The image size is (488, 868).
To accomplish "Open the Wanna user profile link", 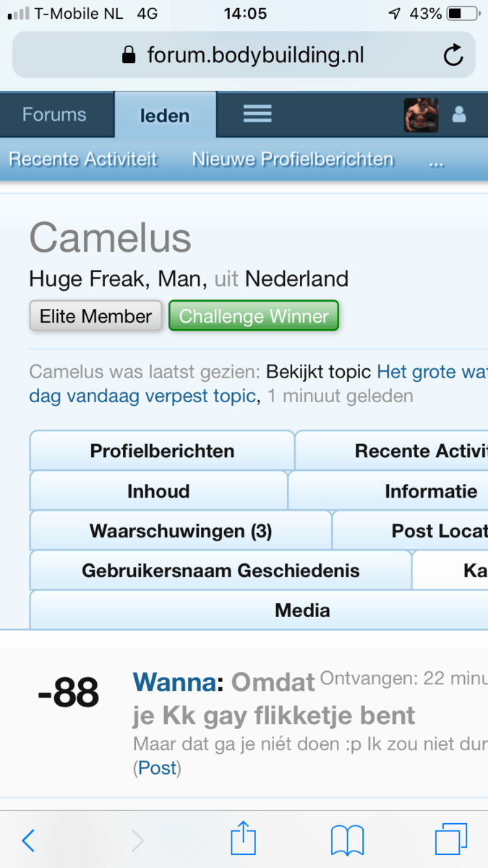I will [x=174, y=681].
